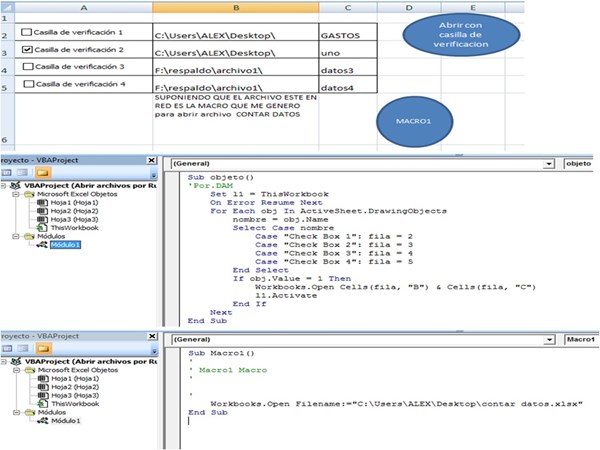Select Hoja3 (Hoja3) in lower tree
This screenshot has height=450, width=600.
(x=75, y=396)
